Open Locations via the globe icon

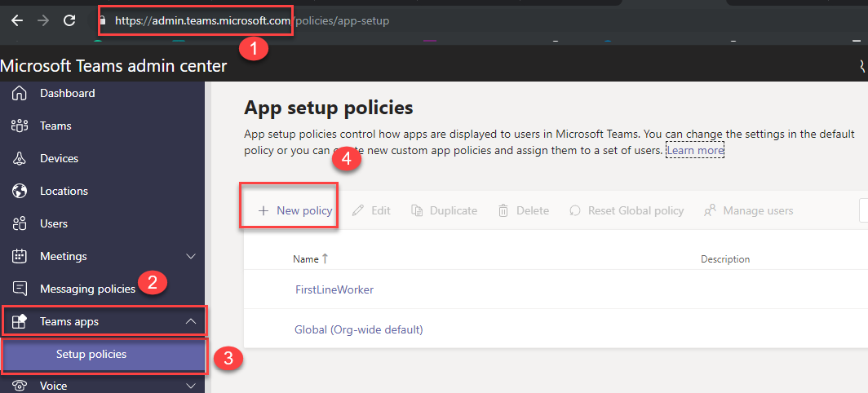pyautogui.click(x=20, y=192)
